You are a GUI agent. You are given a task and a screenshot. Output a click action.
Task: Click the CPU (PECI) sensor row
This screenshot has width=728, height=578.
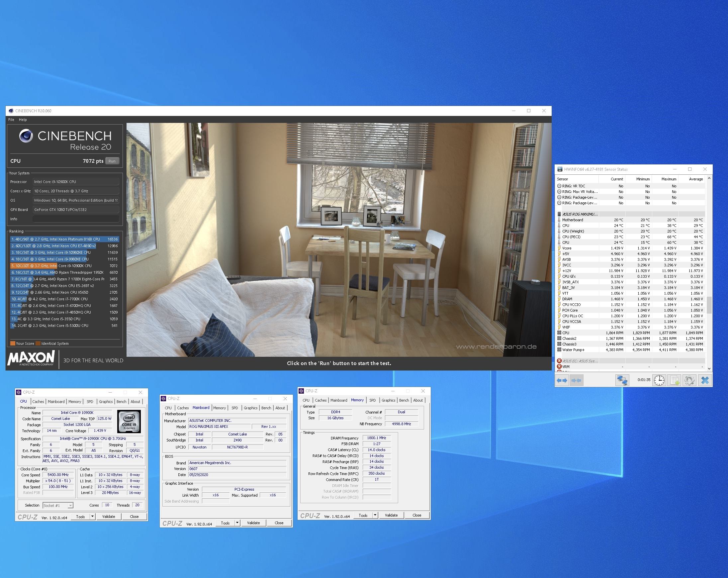click(630, 237)
